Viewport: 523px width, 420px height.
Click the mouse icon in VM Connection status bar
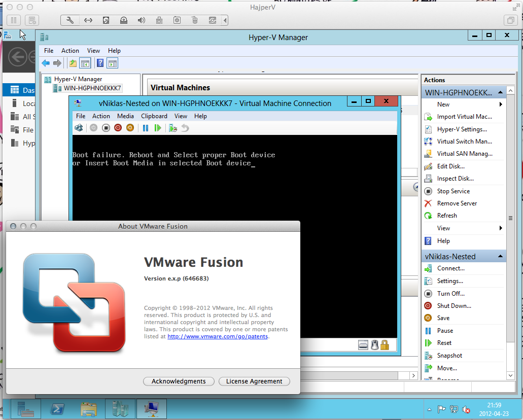[374, 344]
